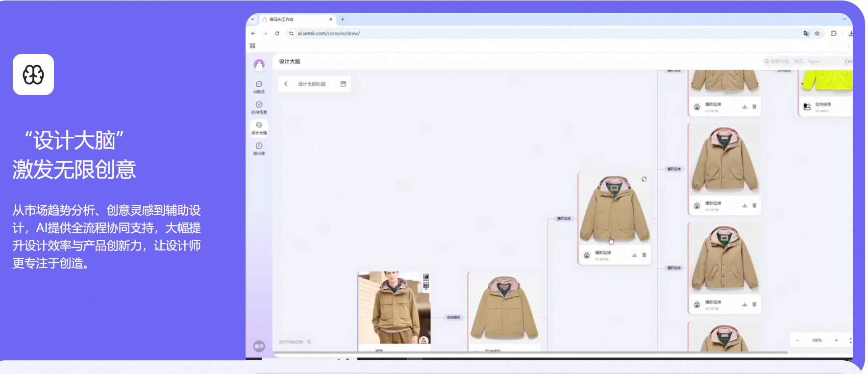Click the brain logo icon on purple panel

pyautogui.click(x=33, y=75)
